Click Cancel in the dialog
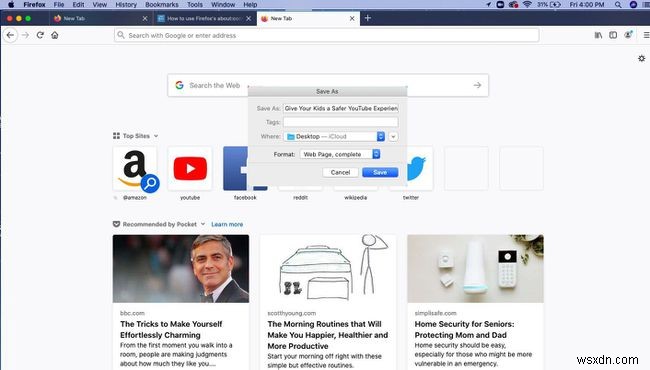The height and width of the screenshot is (370, 650). [x=340, y=172]
